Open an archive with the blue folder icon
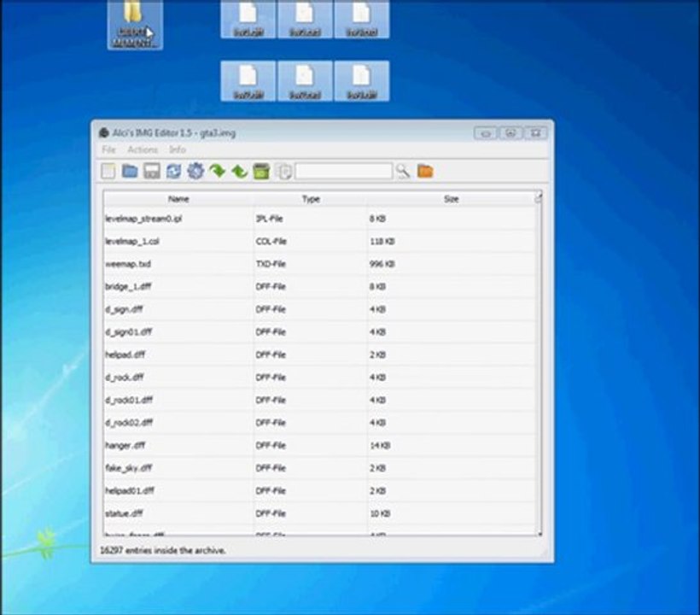The width and height of the screenshot is (700, 615). coord(130,171)
